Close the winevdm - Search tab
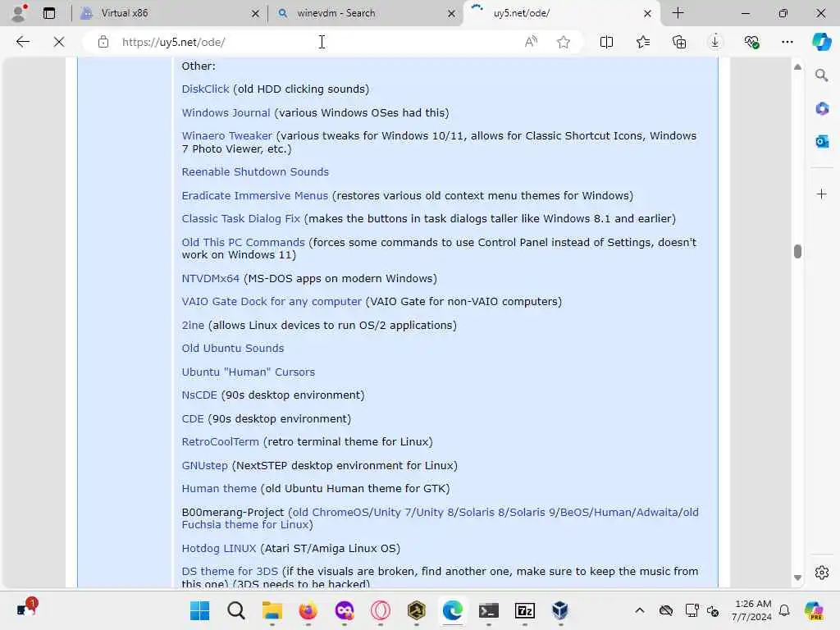This screenshot has width=840, height=630. click(452, 13)
